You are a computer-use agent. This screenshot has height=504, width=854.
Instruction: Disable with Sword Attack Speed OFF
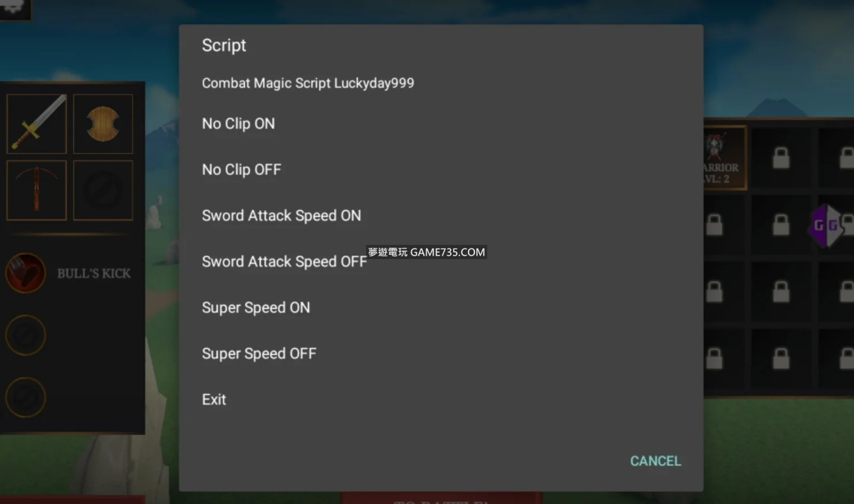point(441,261)
